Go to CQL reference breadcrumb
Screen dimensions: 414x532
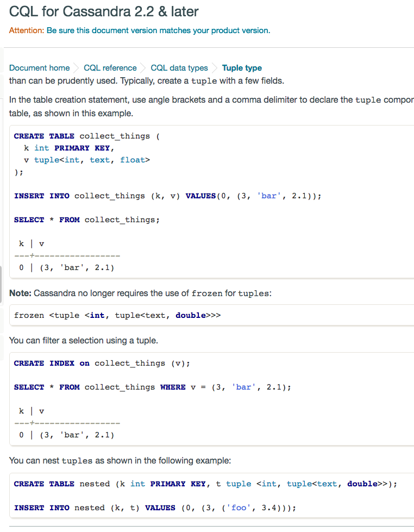tap(110, 68)
